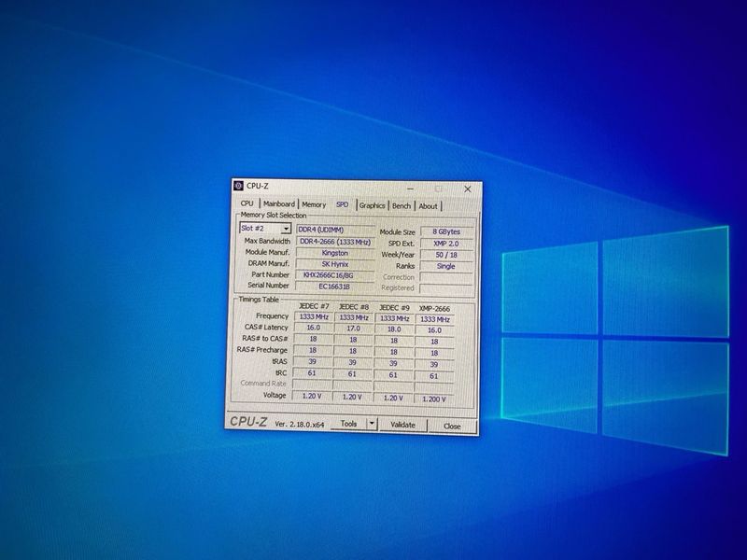Viewport: 747px width, 560px height.
Task: Click the DDR4-2666 (1333 MHz) max bandwidth value
Action: click(335, 242)
